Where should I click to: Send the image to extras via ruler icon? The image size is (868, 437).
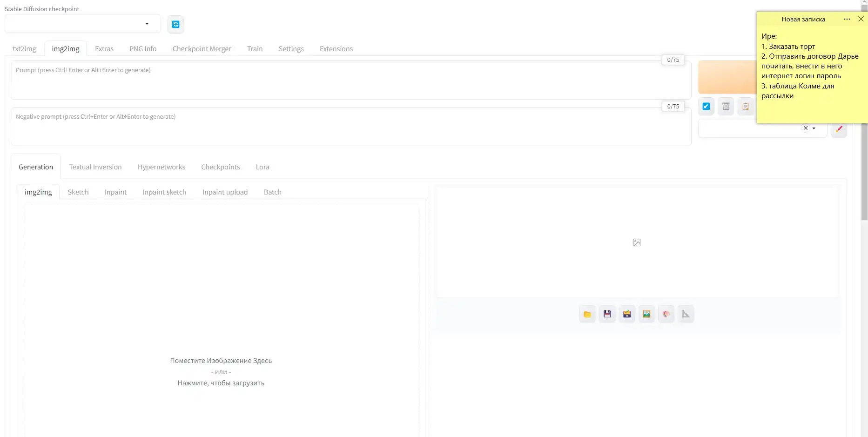click(x=686, y=314)
